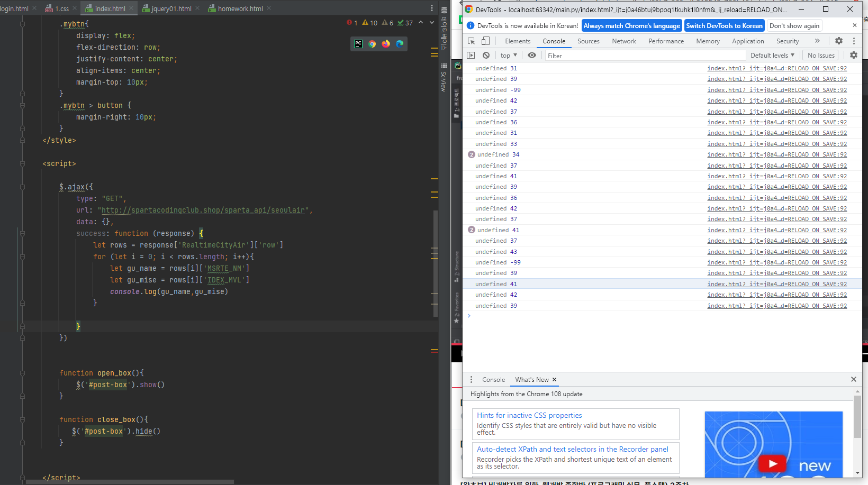The width and height of the screenshot is (868, 485).
Task: Open the Elements tab in DevTools
Action: point(518,41)
